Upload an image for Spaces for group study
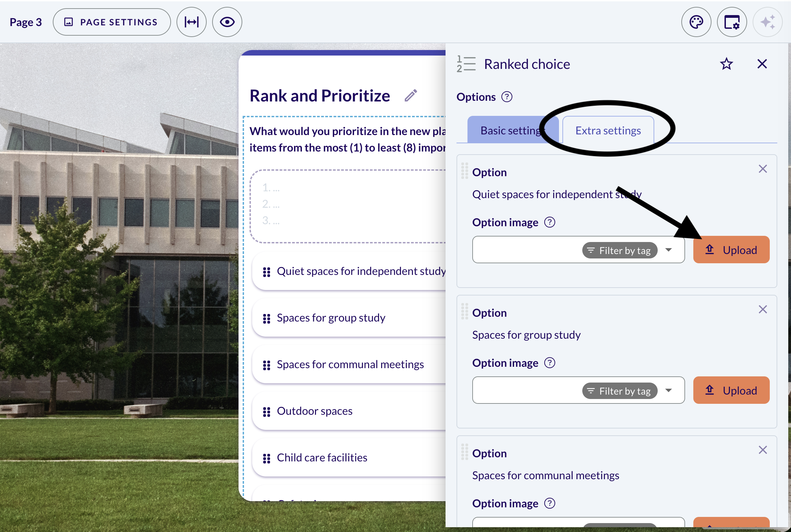This screenshot has width=791, height=532. click(731, 390)
